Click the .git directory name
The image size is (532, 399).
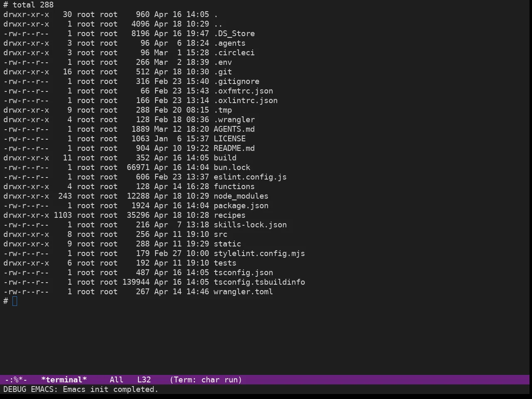coord(223,72)
